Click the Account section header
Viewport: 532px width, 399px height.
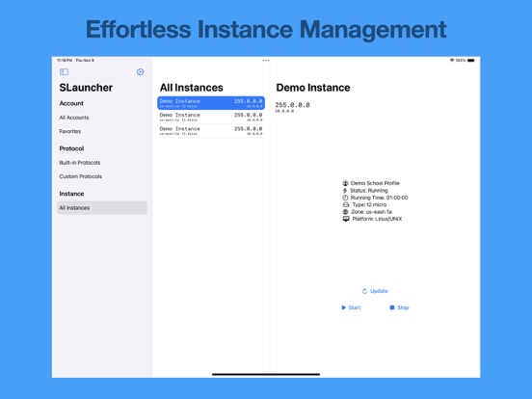(x=71, y=103)
